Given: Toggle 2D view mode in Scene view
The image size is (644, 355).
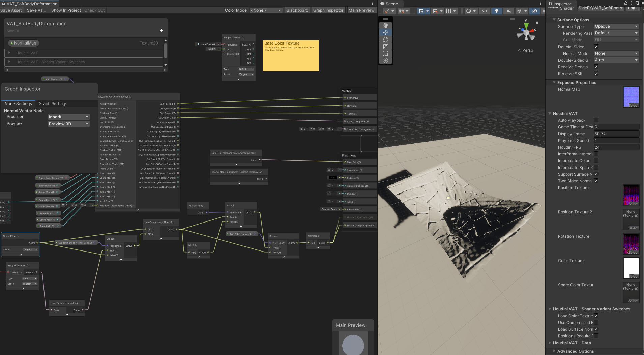Looking at the screenshot, I should point(485,11).
